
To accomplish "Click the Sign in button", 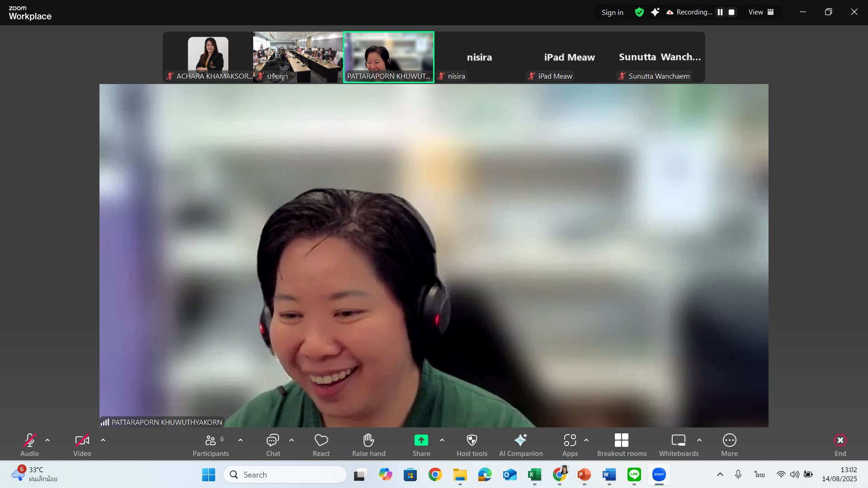I will pyautogui.click(x=612, y=12).
